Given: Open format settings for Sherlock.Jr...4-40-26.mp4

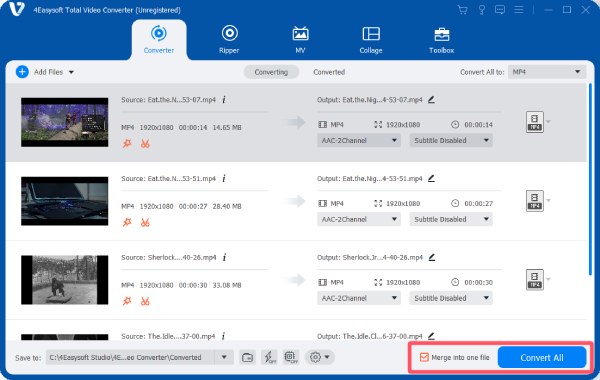Looking at the screenshot, I should pos(535,280).
